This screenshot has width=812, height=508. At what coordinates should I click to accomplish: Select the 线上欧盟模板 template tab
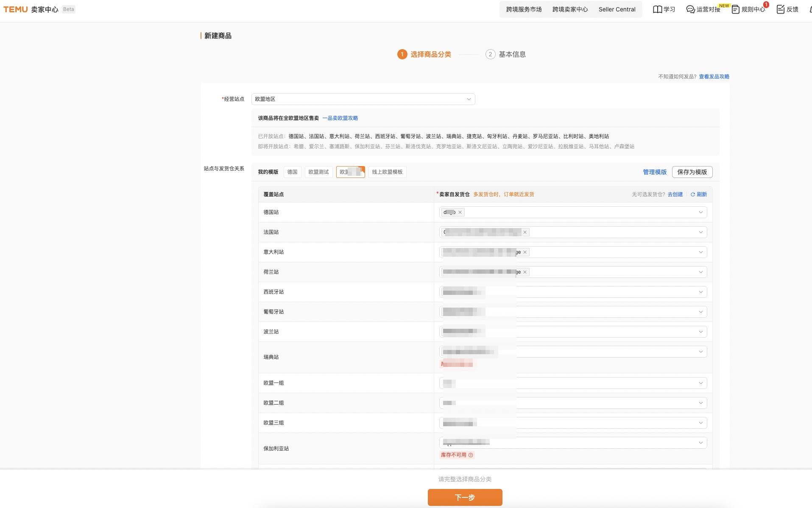click(387, 172)
